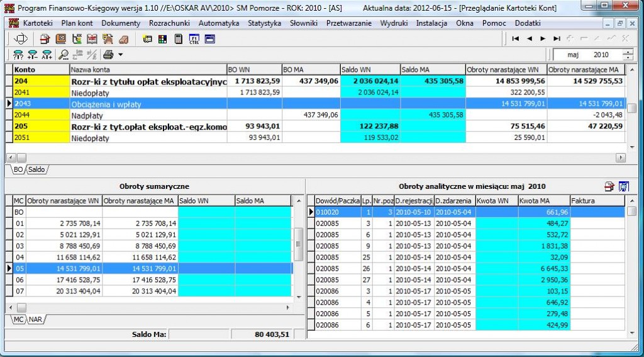Go to next record arrow
644x357 pixels.
click(x=543, y=38)
